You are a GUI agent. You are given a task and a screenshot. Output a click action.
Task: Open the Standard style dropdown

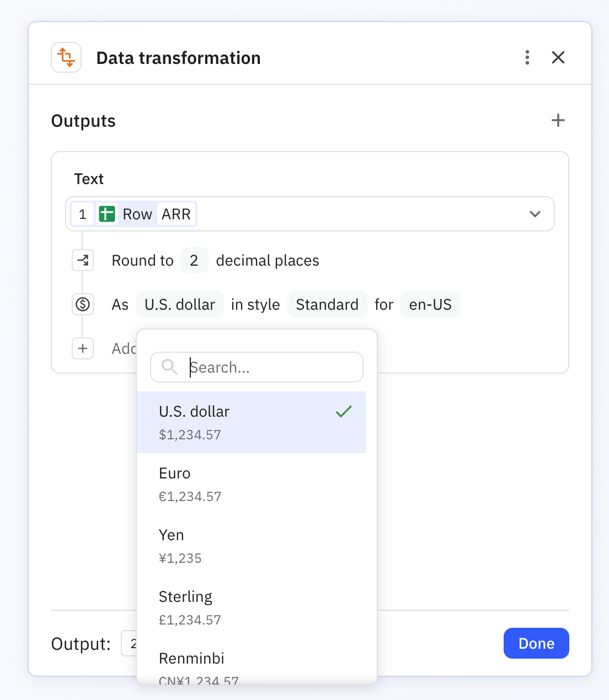click(327, 304)
